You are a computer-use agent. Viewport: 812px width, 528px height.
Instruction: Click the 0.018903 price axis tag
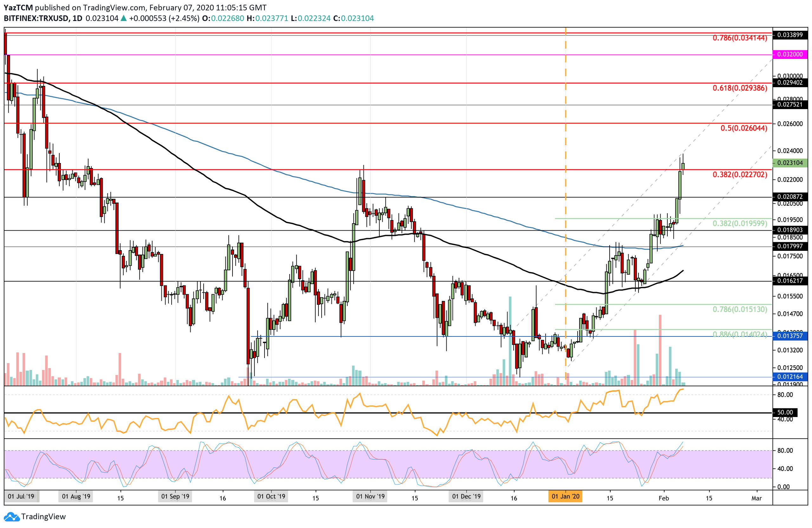(x=790, y=231)
